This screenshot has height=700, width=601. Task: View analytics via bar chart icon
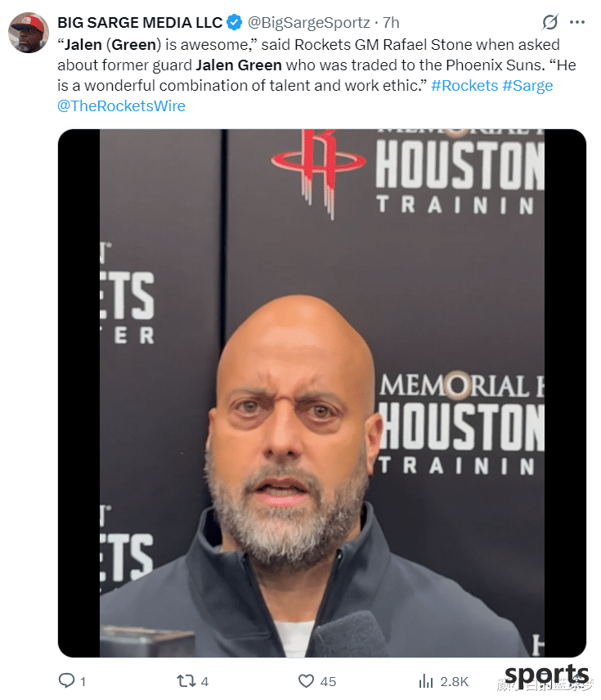click(426, 681)
